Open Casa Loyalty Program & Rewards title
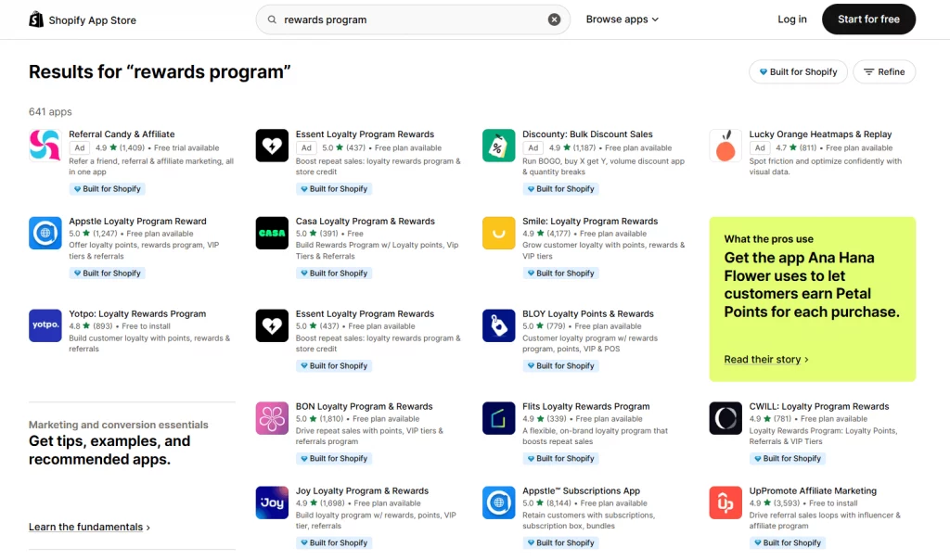Screen dimensions: 950x560 coord(365,222)
